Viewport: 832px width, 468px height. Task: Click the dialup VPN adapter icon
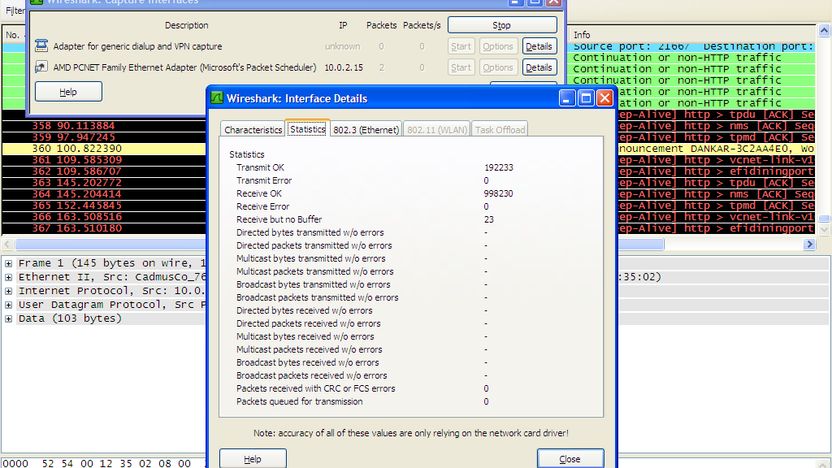[41, 46]
